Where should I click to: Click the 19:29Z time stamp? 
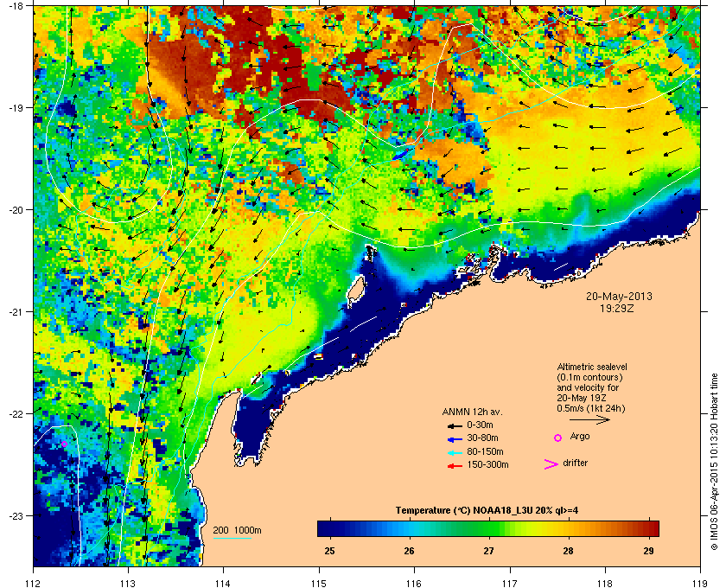pyautogui.click(x=617, y=308)
